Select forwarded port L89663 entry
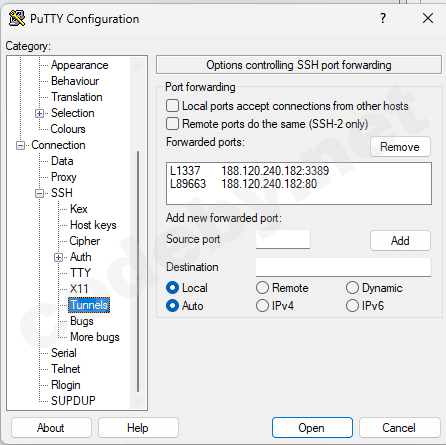This screenshot has height=445, width=446. click(x=244, y=184)
